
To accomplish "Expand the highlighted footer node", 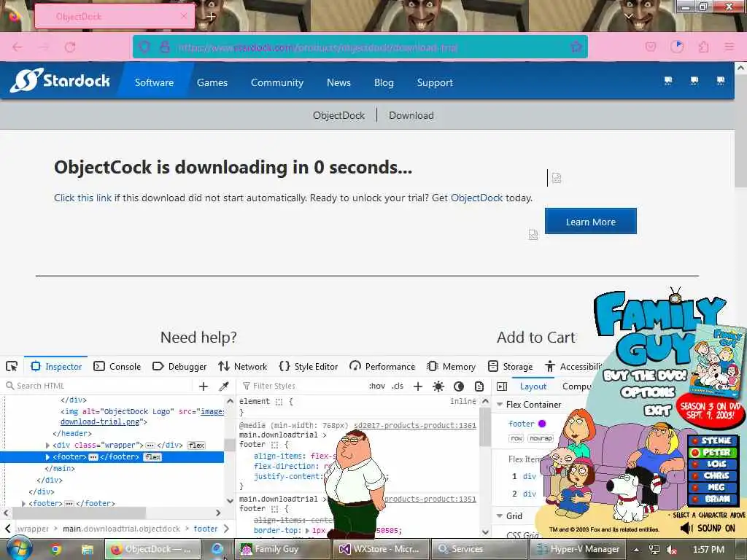I will coord(47,456).
